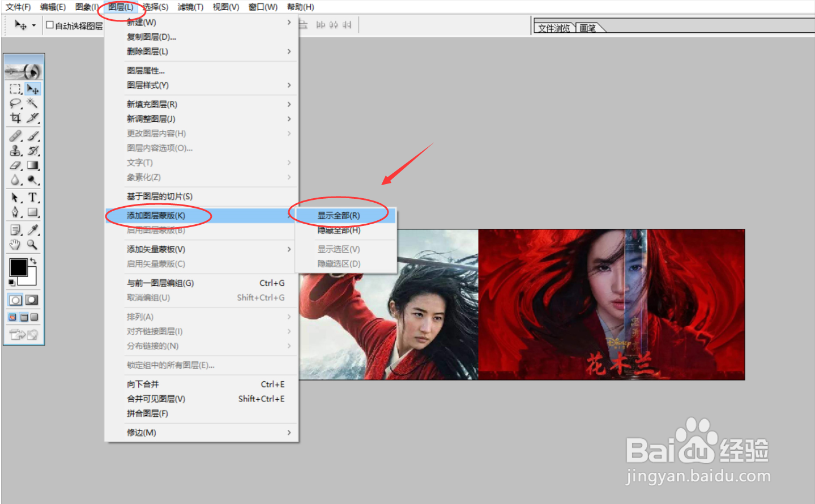Choose 复制图层(D)... entry
815x504 pixels.
(x=201, y=37)
